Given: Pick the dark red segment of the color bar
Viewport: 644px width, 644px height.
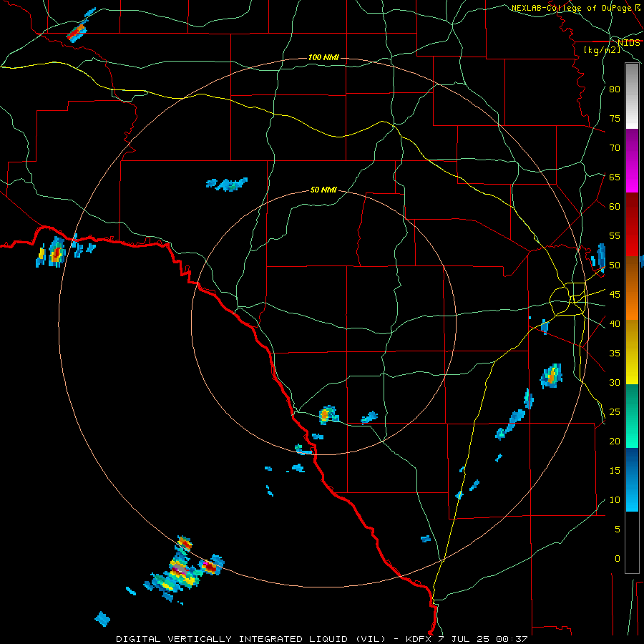Looking at the screenshot, I should (632, 225).
